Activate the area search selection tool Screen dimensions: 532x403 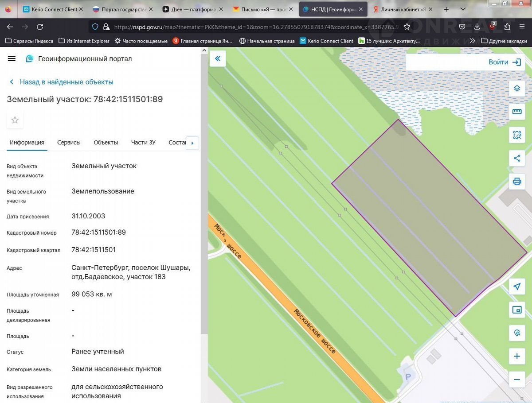[x=516, y=135]
